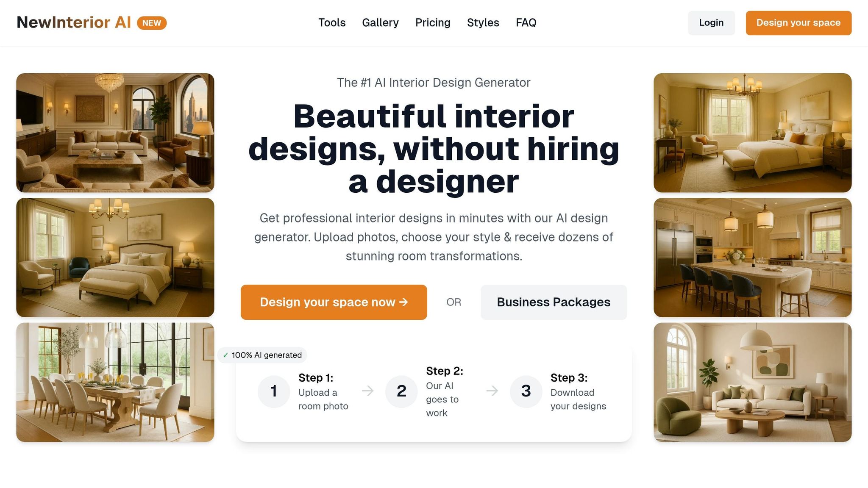View the dining room table thumbnail
Screen dimensions: 868x488
pos(115,382)
